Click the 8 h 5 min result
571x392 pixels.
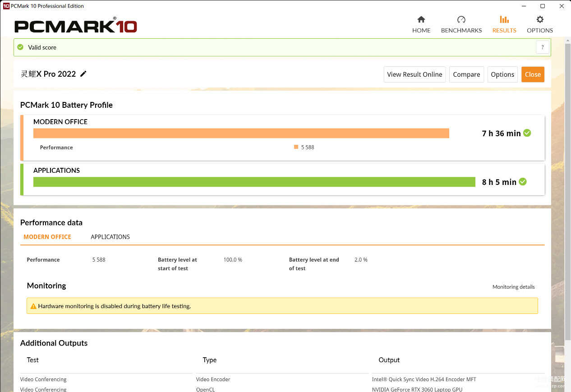coord(499,182)
